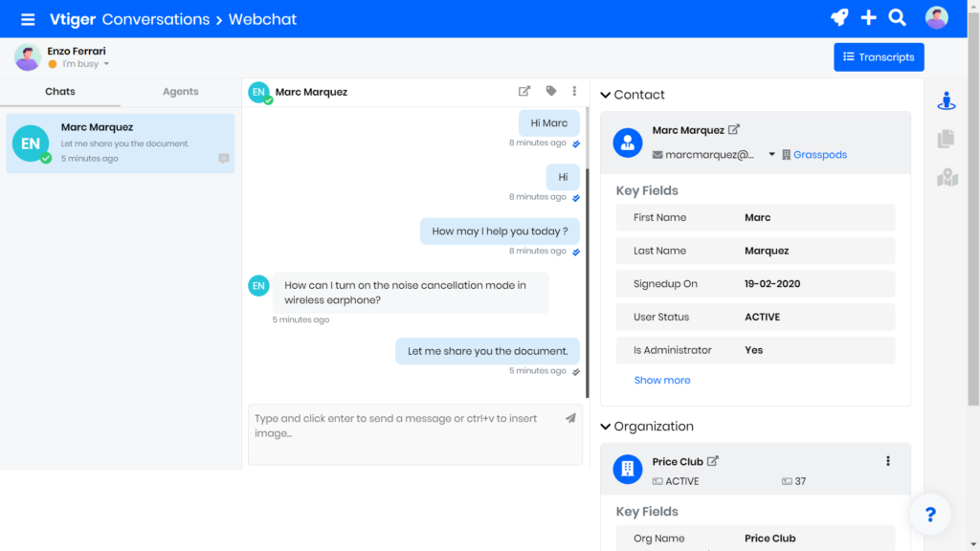The width and height of the screenshot is (980, 551).
Task: Open the Price Club three-dot menu
Action: (887, 461)
